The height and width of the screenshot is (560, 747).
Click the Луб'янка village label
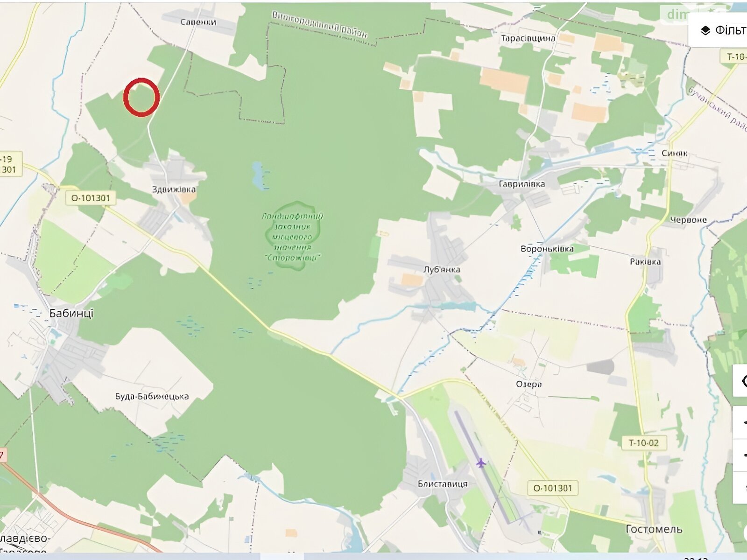click(x=442, y=269)
